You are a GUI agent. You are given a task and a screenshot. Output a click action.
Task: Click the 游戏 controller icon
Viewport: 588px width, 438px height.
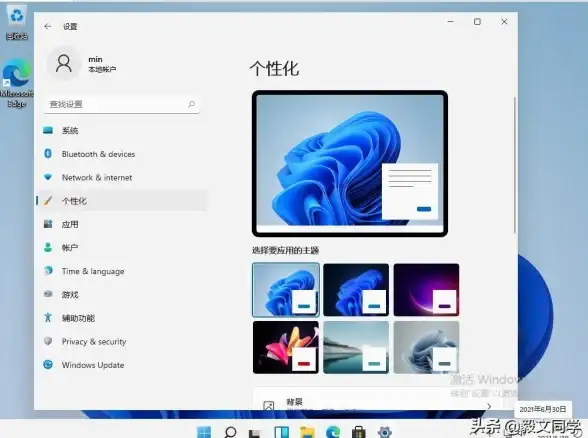pos(48,294)
